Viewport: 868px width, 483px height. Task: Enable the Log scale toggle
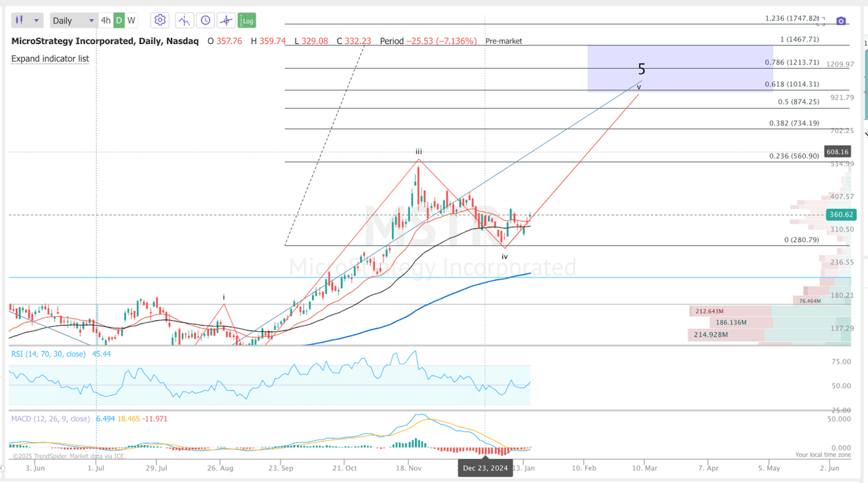(x=247, y=20)
